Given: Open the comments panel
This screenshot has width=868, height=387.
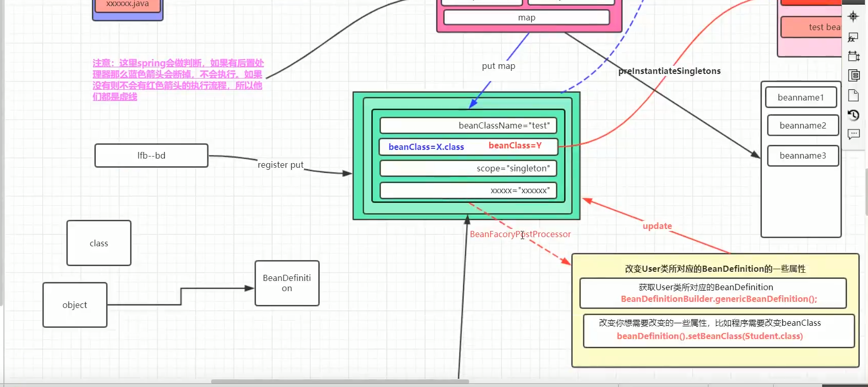Looking at the screenshot, I should pos(853,134).
